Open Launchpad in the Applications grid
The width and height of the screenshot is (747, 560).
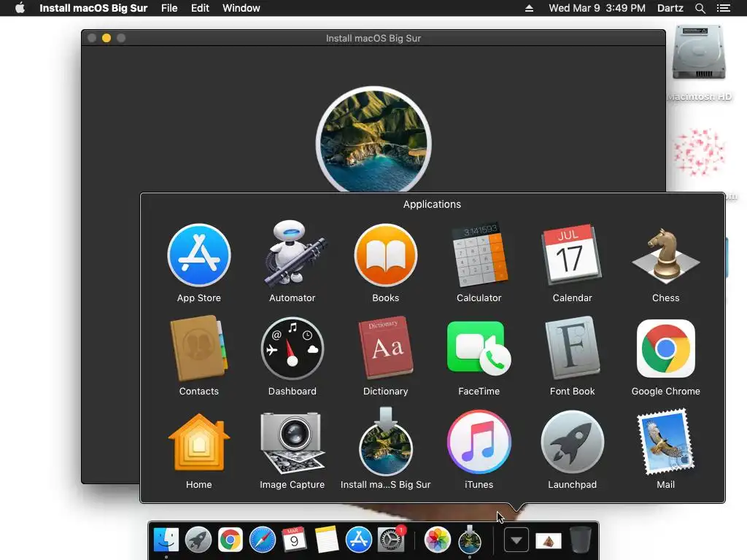click(572, 442)
